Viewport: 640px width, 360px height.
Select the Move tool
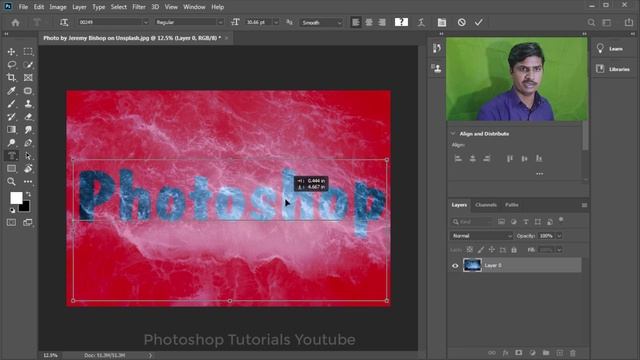point(11,51)
